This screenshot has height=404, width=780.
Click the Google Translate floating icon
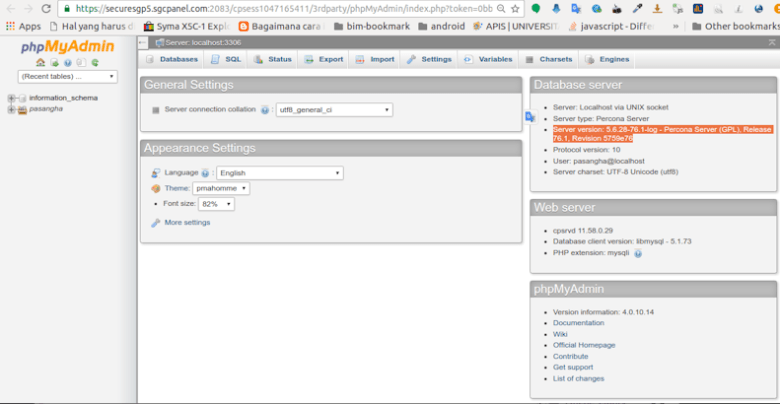[530, 117]
